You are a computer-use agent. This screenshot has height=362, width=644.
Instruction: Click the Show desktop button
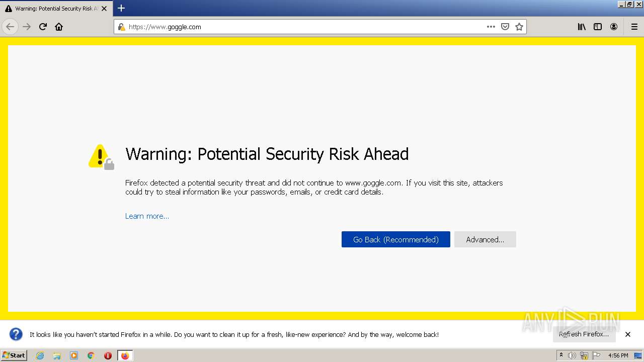(x=638, y=355)
